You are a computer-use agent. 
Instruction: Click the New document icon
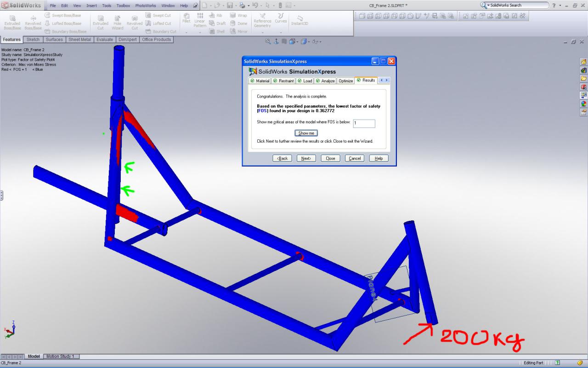[204, 6]
